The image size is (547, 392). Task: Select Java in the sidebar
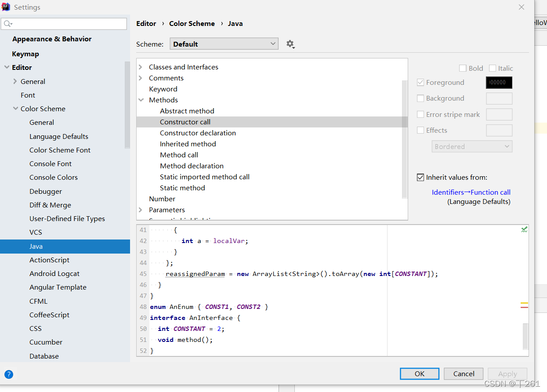tap(65, 247)
